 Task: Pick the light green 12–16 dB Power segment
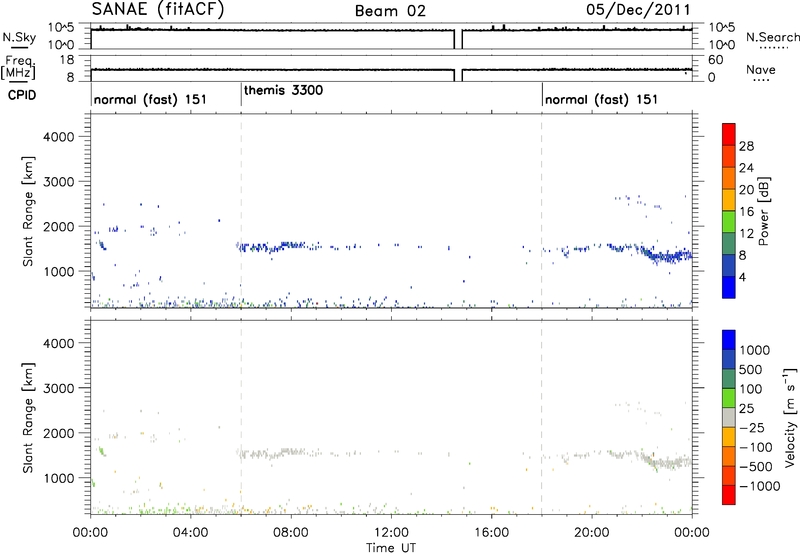click(x=729, y=221)
